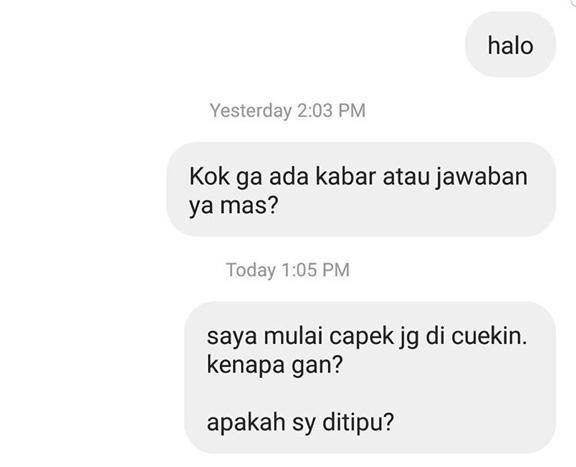
Task: Click the word "Kok" starting the second message
Action: pos(209,177)
